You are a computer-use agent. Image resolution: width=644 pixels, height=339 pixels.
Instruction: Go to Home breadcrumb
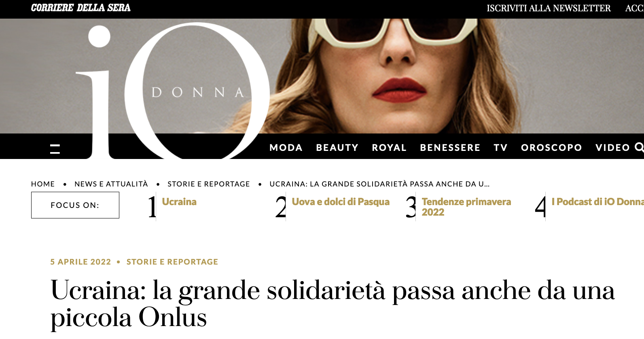click(x=43, y=184)
